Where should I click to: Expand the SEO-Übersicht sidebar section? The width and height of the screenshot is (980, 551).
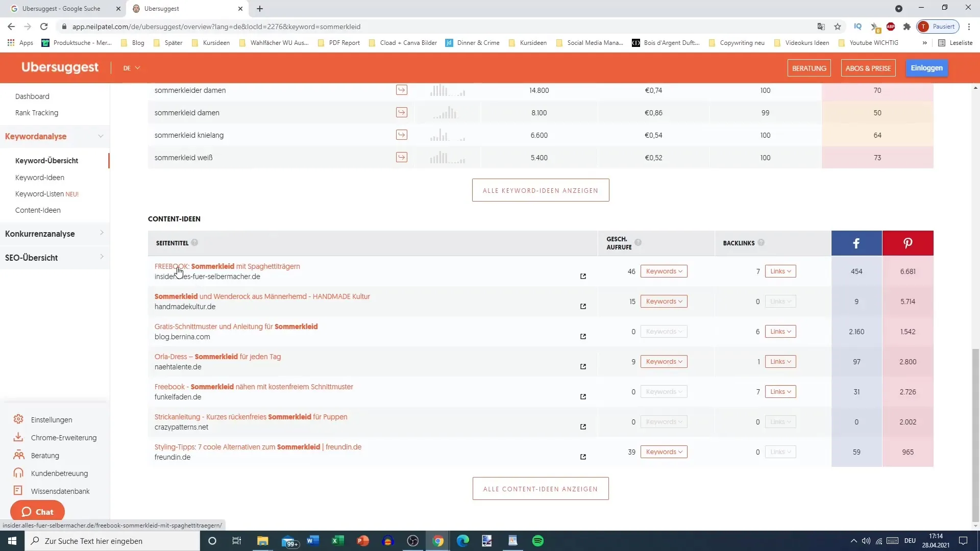coord(55,258)
